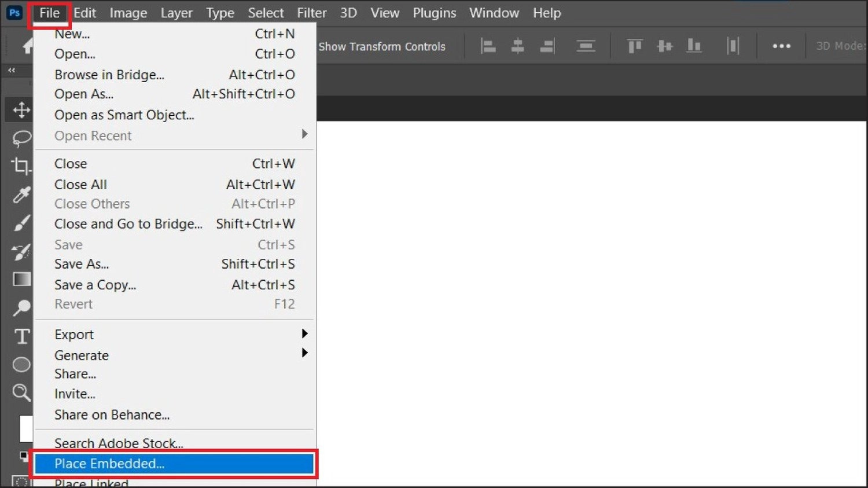This screenshot has width=868, height=488.
Task: Click the Align left edges icon
Action: pos(488,46)
